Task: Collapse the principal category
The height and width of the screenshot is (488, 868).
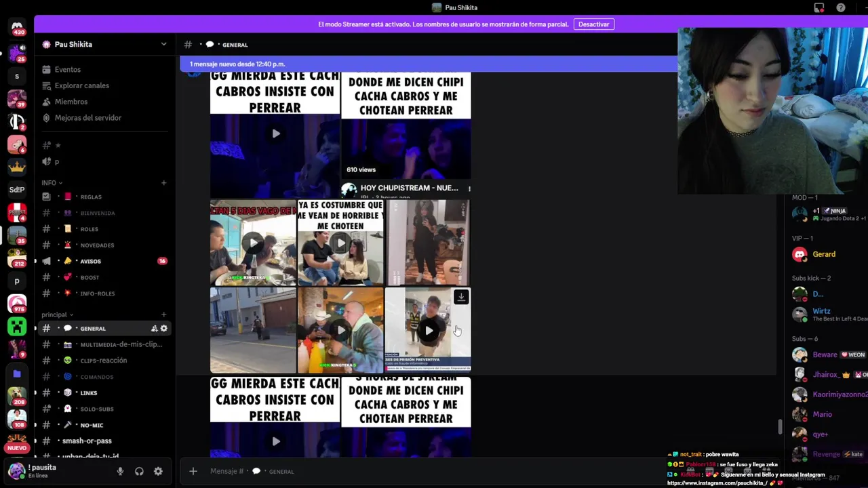Action: tap(57, 314)
